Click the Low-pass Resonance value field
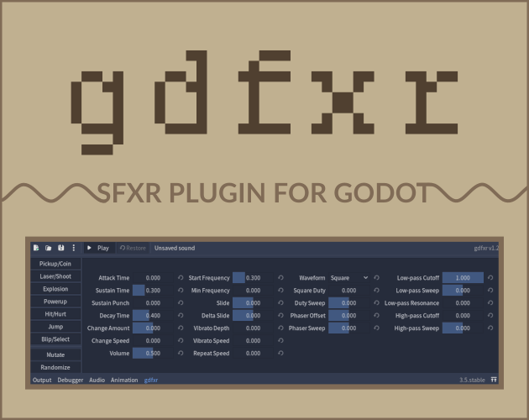This screenshot has height=420, width=529. 463,303
